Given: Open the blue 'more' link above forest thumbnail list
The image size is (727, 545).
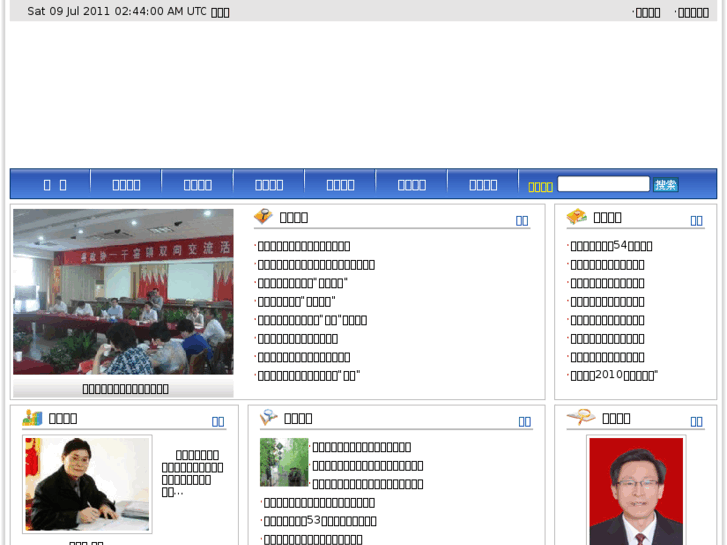Looking at the screenshot, I should click(x=524, y=422).
